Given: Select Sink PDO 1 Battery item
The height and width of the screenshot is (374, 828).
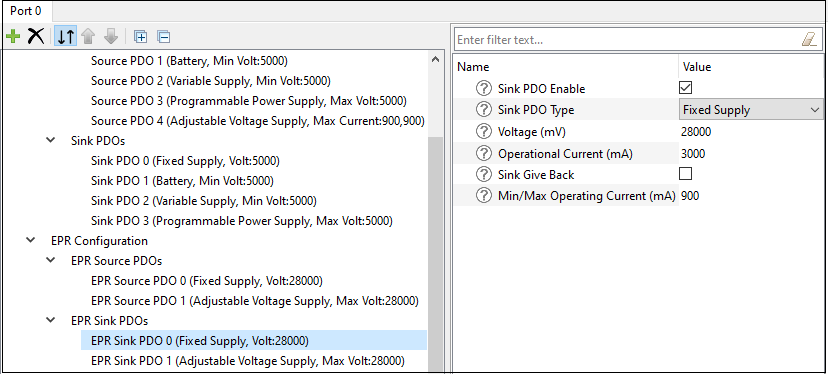Looking at the screenshot, I should 183,181.
